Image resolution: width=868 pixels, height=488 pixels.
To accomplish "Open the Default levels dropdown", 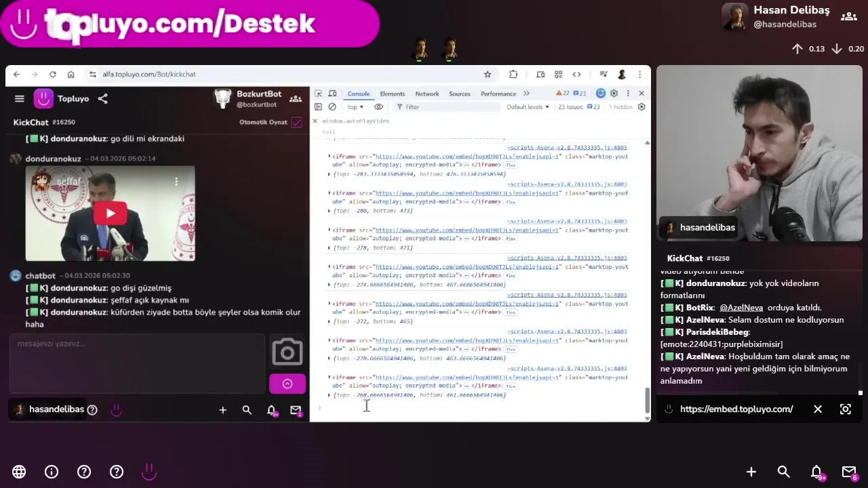I will click(x=528, y=107).
